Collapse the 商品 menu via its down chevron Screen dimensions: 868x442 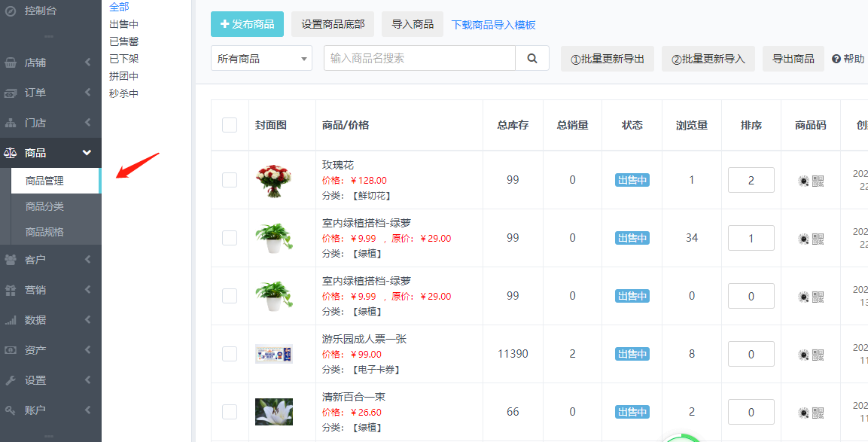click(87, 152)
